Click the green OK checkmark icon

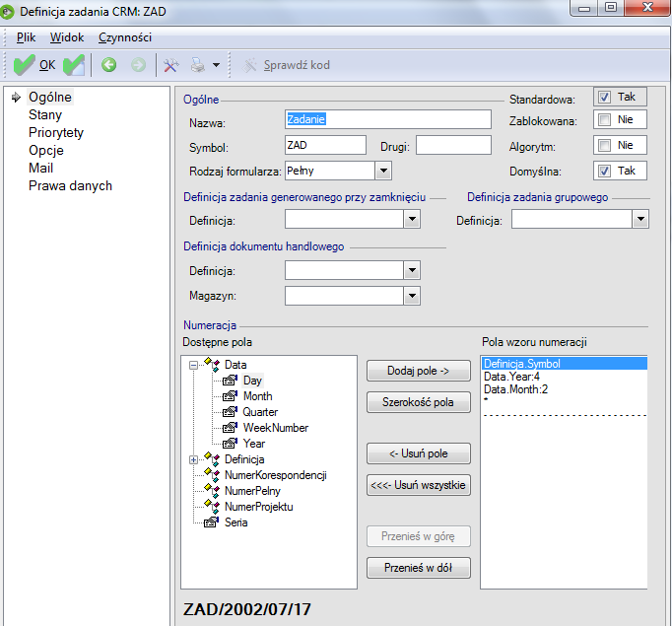24,65
